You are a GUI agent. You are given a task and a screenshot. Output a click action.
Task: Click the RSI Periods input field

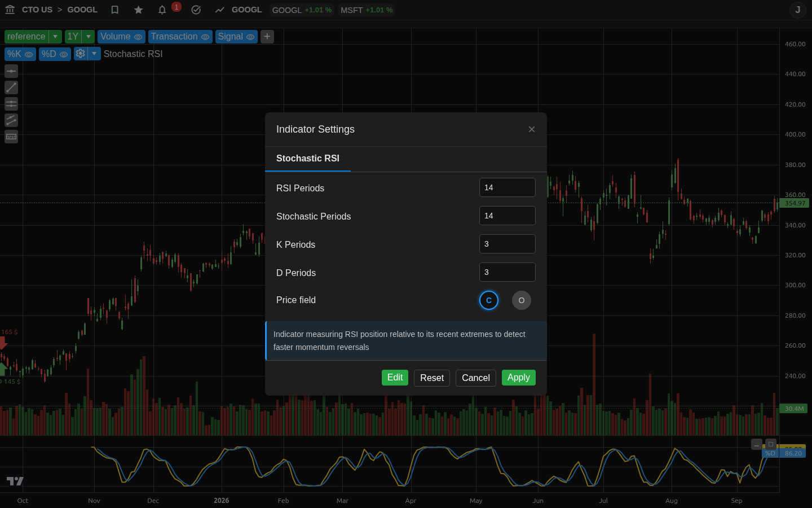pyautogui.click(x=507, y=187)
